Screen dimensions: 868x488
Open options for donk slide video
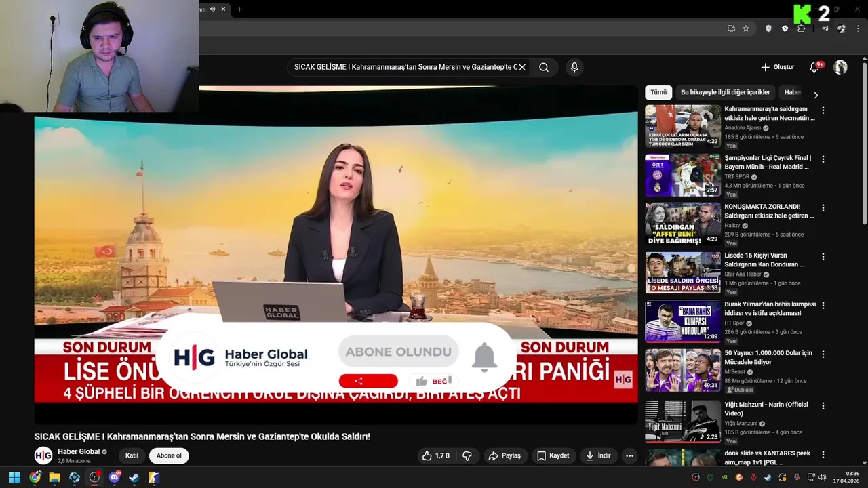point(823,454)
